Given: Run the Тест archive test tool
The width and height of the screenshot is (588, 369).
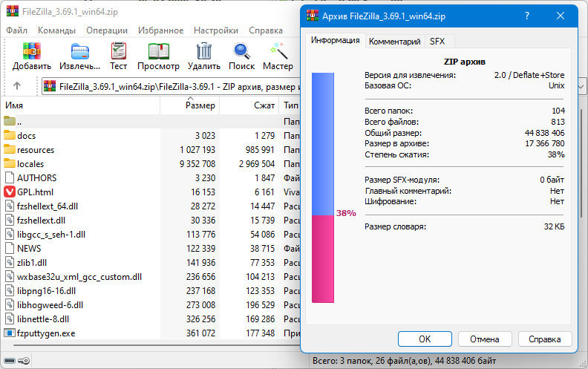Looking at the screenshot, I should tap(119, 51).
